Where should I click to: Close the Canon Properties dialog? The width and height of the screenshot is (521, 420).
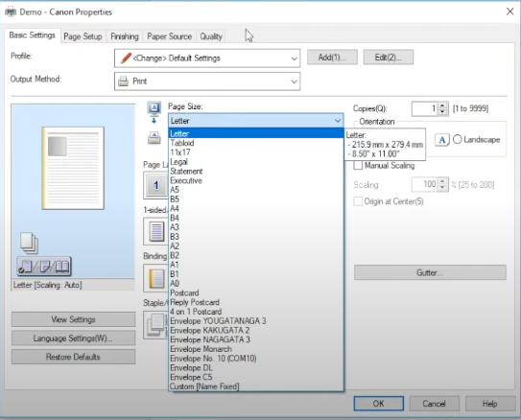pyautogui.click(x=510, y=12)
